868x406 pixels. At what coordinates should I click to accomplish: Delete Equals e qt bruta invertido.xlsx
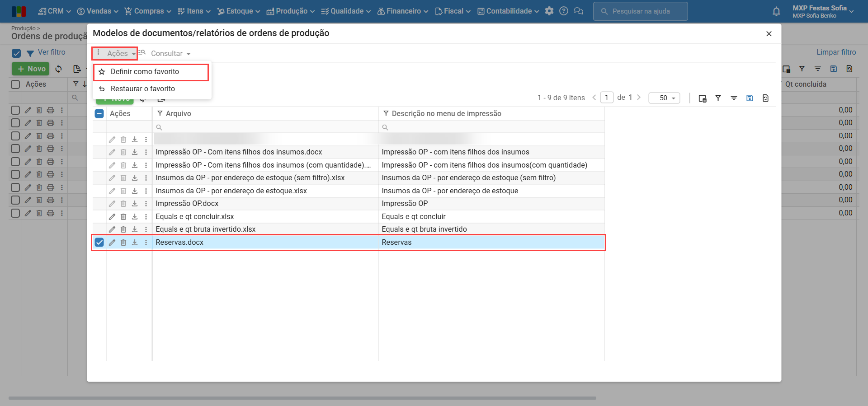coord(123,229)
